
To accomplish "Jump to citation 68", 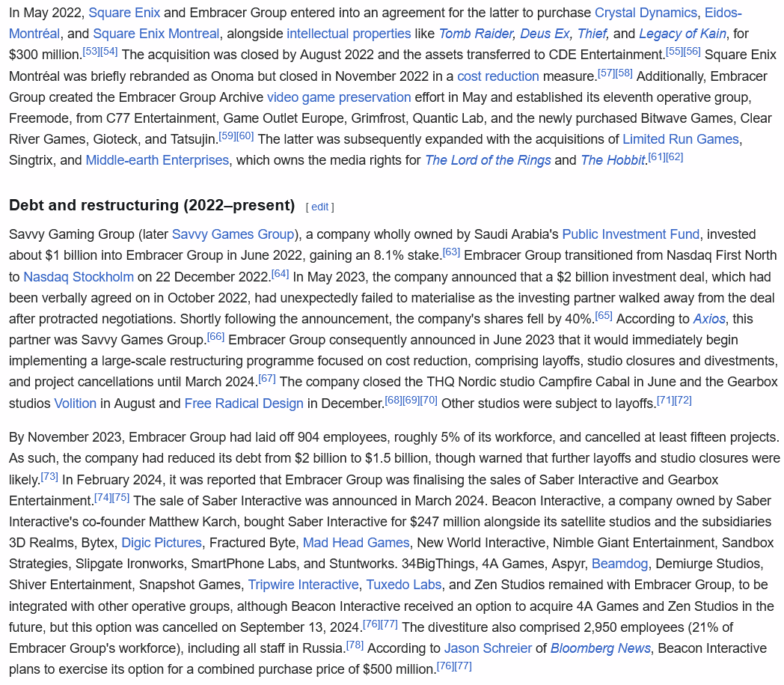I will click(393, 400).
